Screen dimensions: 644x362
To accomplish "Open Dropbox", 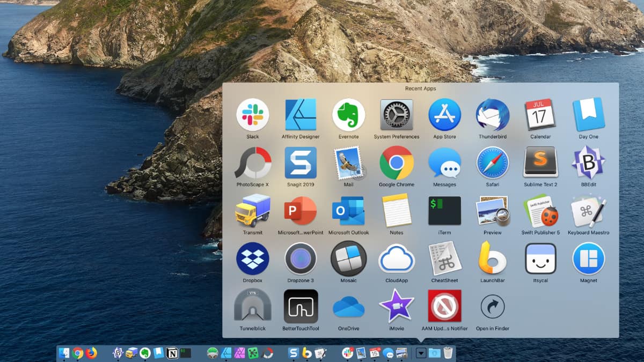I will coord(253,258).
